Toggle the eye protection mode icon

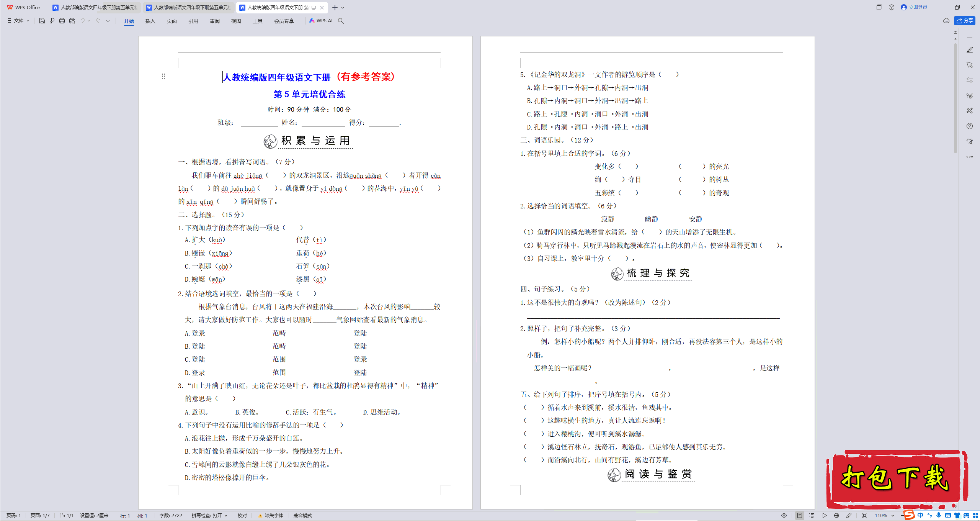coord(784,516)
